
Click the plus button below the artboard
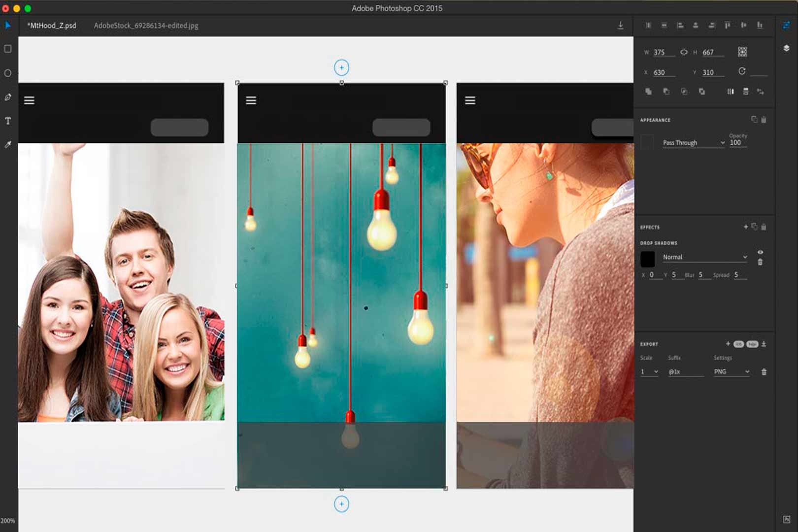pos(341,504)
